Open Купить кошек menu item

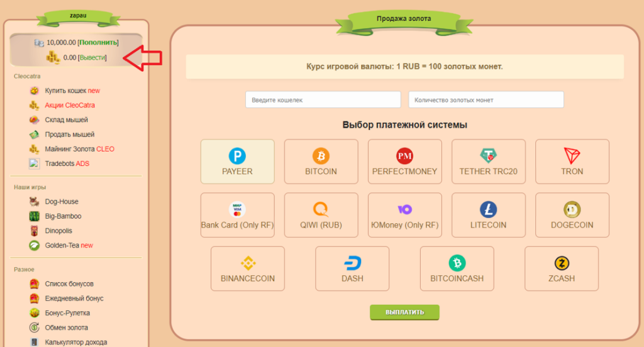point(72,91)
